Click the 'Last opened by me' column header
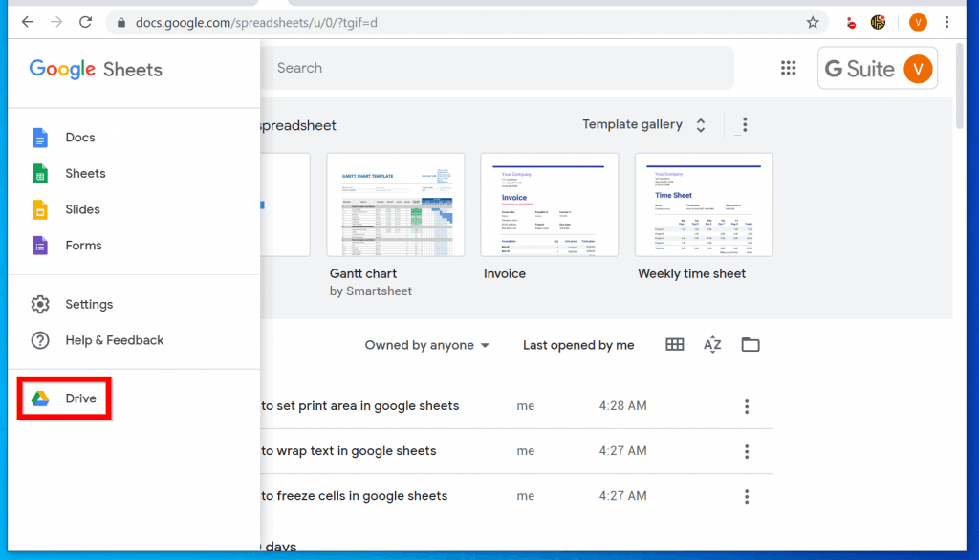This screenshot has height=560, width=979. (x=578, y=345)
